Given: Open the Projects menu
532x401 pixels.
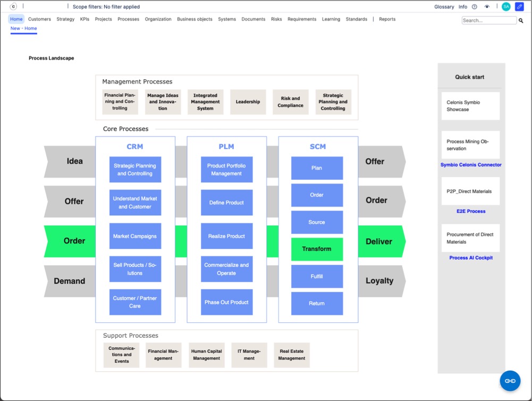Looking at the screenshot, I should point(103,19).
